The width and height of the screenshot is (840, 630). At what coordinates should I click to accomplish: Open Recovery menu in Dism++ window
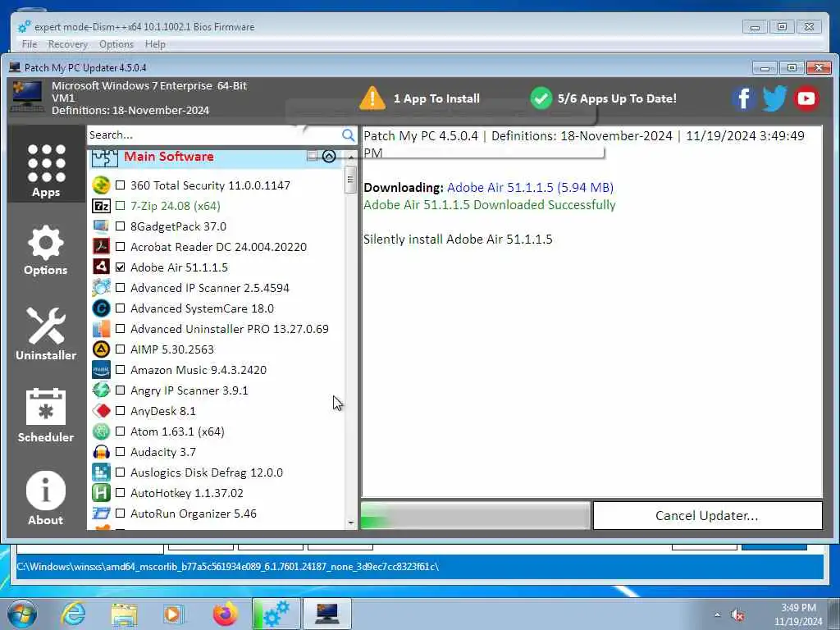pos(67,44)
